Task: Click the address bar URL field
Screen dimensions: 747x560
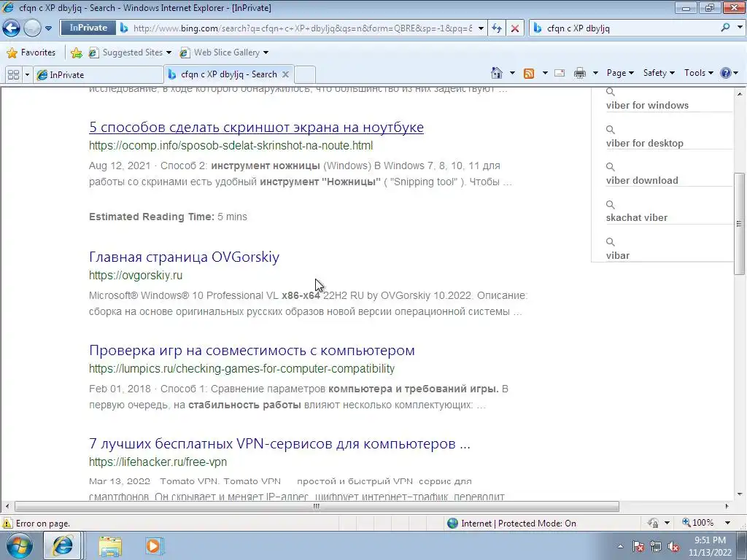Action: (303, 28)
